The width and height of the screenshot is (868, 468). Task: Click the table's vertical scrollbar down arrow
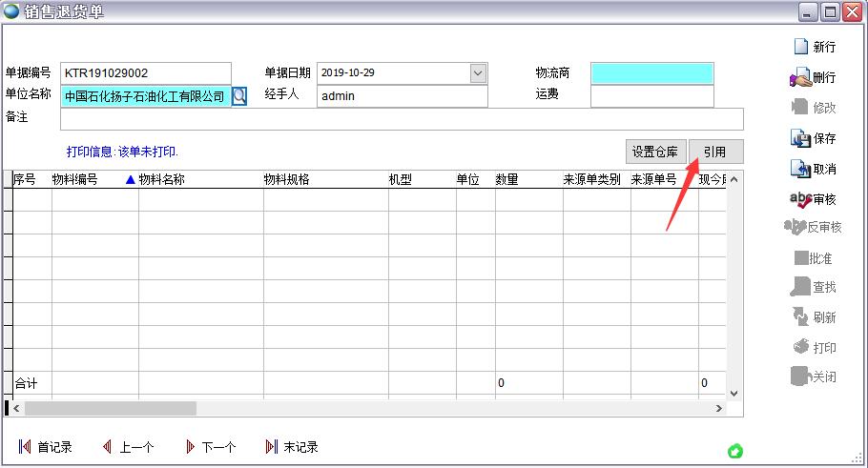coord(734,393)
